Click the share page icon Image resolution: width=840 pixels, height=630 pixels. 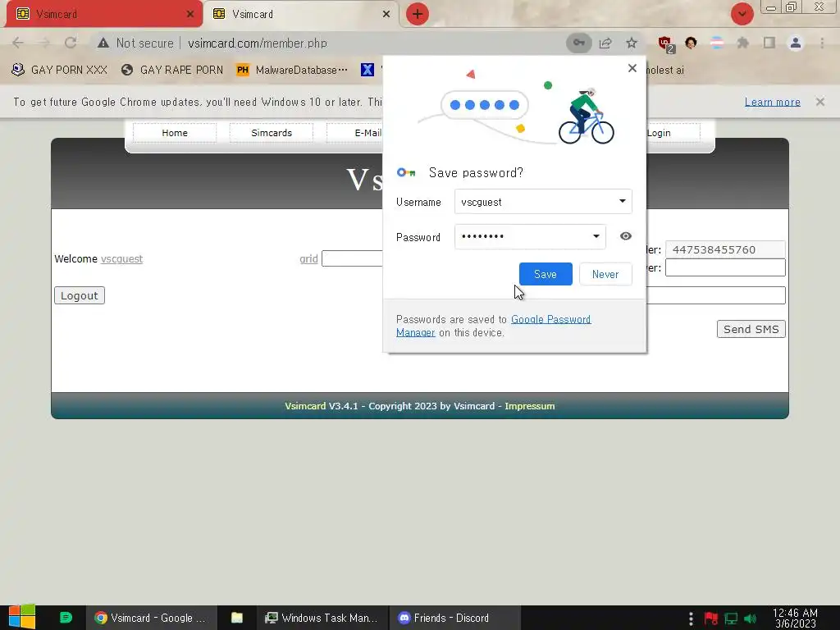point(605,43)
